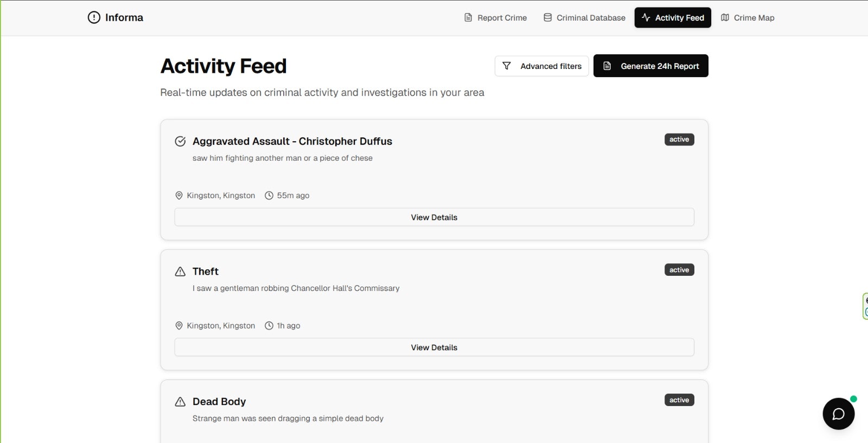Click 'Kingston, Kingston' in the Theft card
The height and width of the screenshot is (443, 868).
click(x=221, y=326)
